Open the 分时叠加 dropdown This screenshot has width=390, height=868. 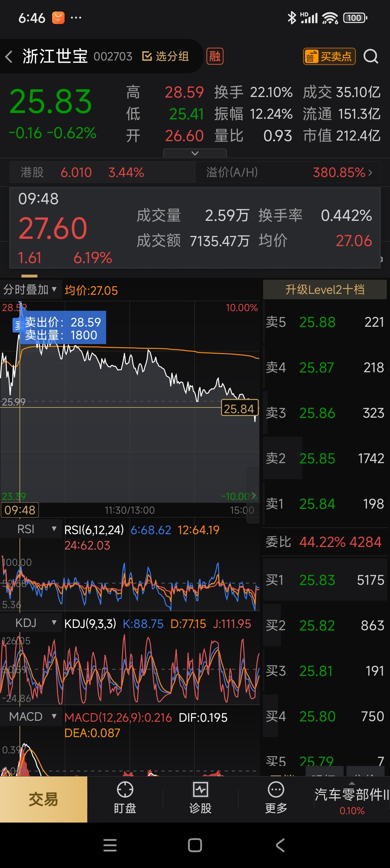[x=31, y=289]
